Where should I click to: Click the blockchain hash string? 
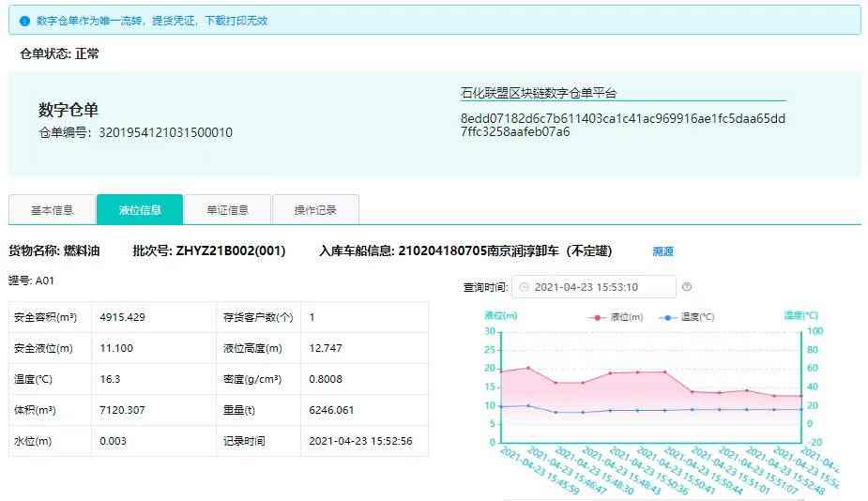point(622,125)
